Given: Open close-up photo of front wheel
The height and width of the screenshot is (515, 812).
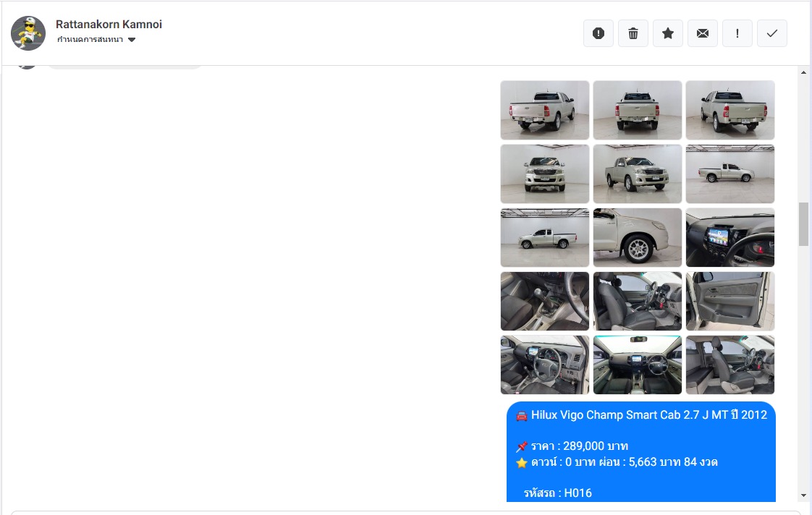Looking at the screenshot, I should tap(638, 237).
